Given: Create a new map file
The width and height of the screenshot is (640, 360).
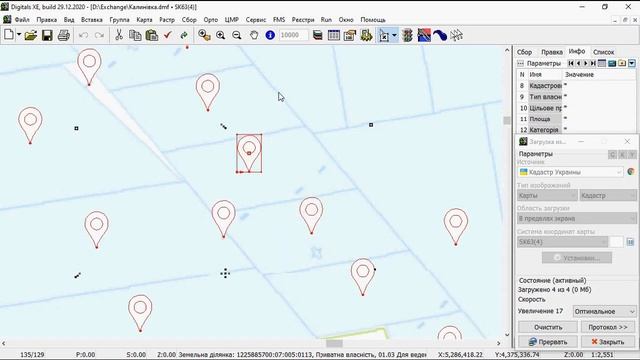Looking at the screenshot, I should pyautogui.click(x=9, y=35).
